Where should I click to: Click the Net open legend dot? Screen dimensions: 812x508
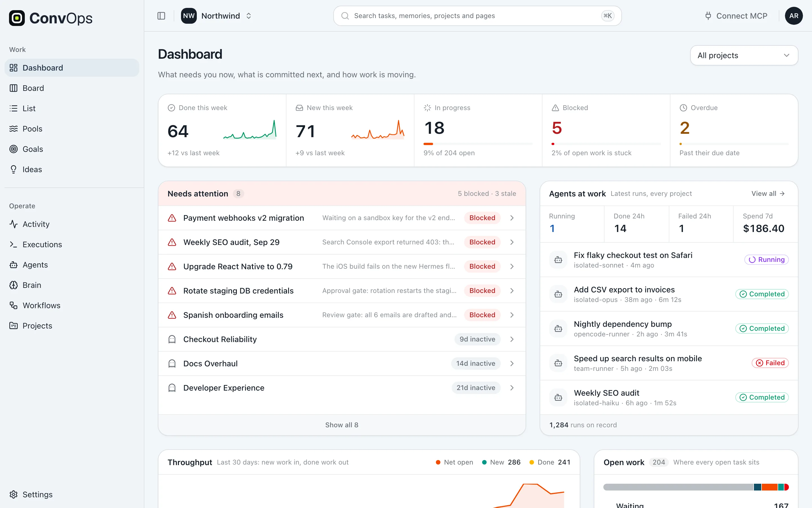tap(438, 462)
